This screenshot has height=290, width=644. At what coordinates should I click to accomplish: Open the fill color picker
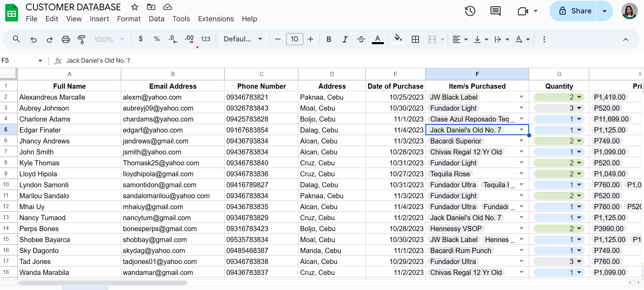398,39
